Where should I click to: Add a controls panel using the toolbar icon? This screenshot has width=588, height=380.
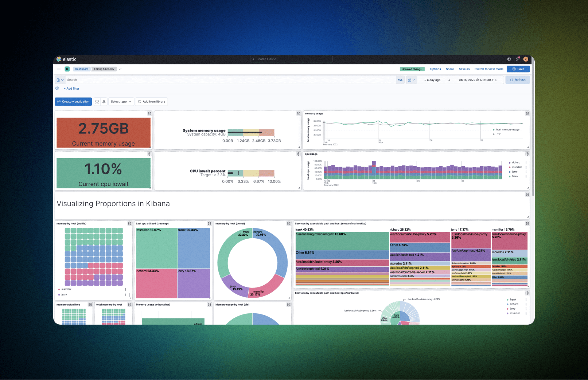tap(104, 102)
